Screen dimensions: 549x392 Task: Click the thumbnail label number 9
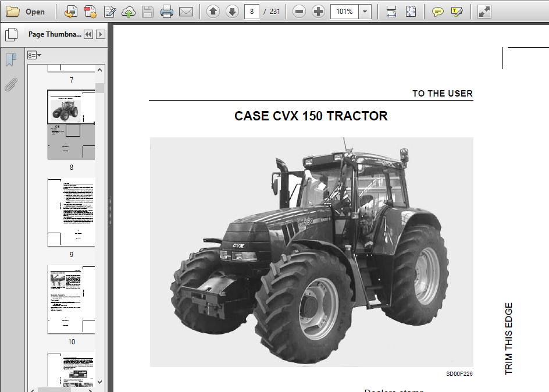coord(72,255)
